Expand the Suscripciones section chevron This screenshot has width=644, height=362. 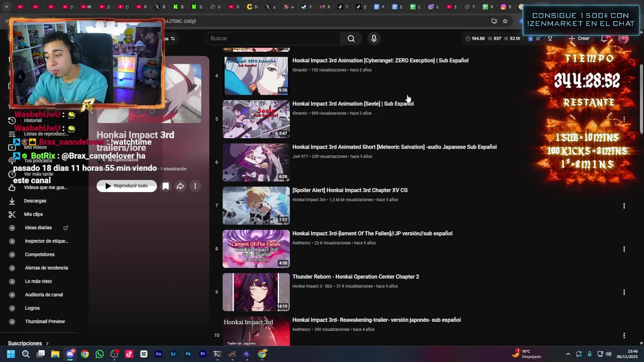click(x=47, y=343)
